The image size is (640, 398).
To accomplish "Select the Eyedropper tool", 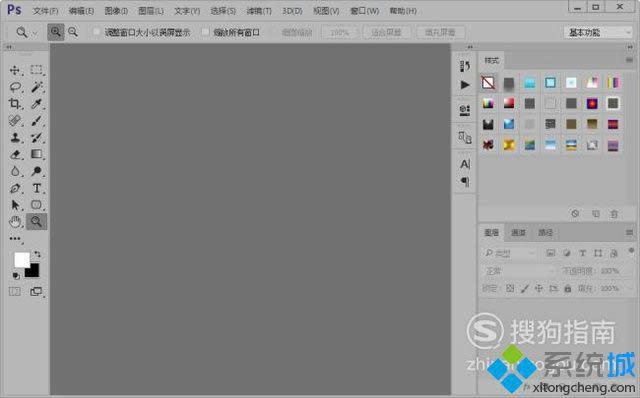I will pos(37,104).
